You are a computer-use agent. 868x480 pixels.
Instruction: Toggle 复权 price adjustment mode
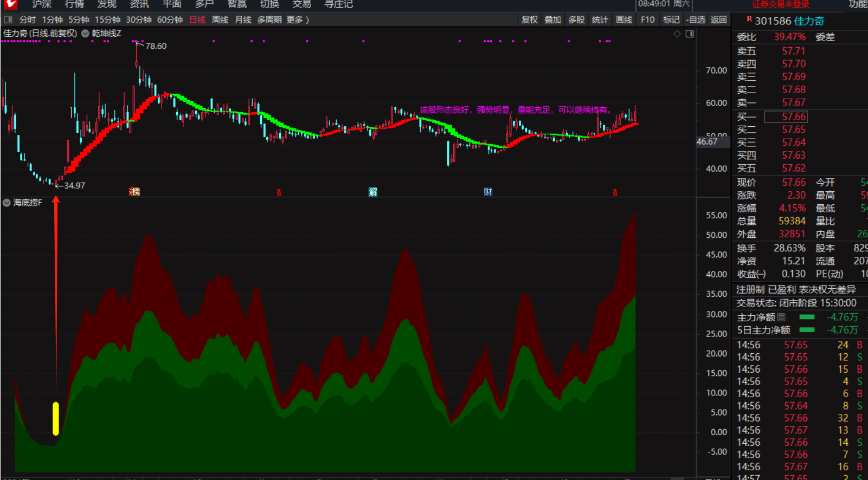click(x=530, y=20)
